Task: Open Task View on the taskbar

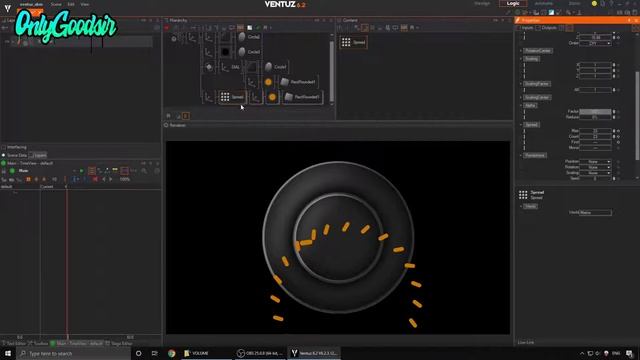Action: (x=154, y=353)
